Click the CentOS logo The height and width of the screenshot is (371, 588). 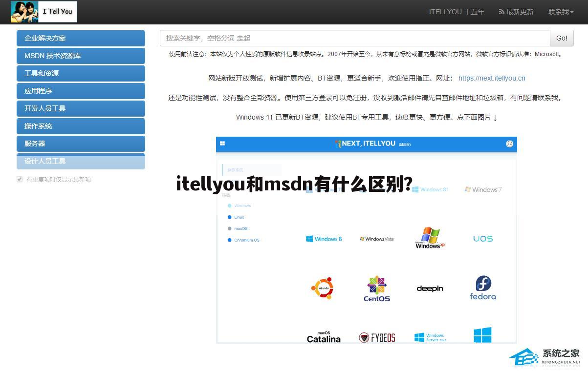377,289
